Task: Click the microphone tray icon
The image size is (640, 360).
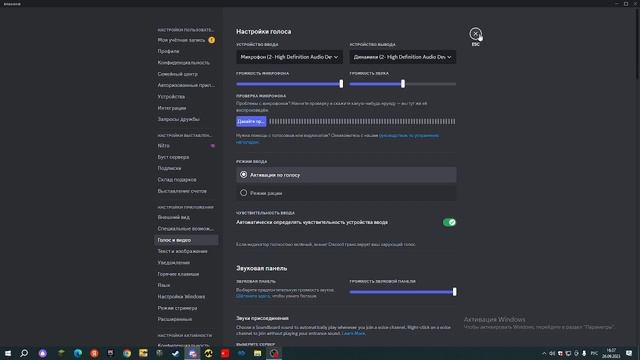Action: (x=584, y=353)
